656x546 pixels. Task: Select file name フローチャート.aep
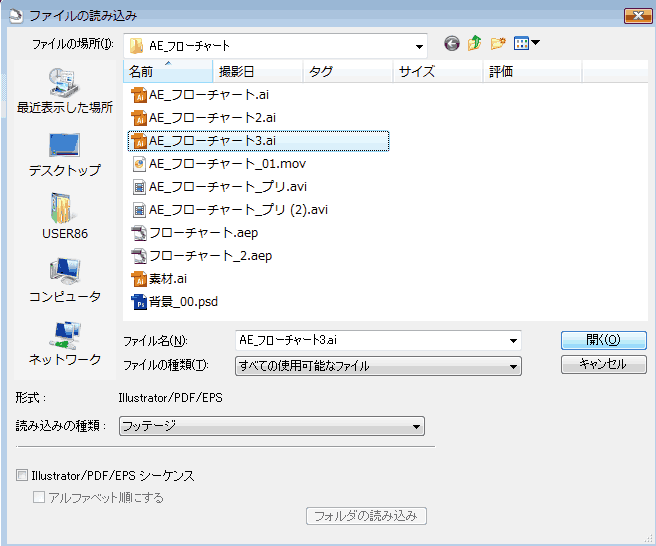pos(203,233)
